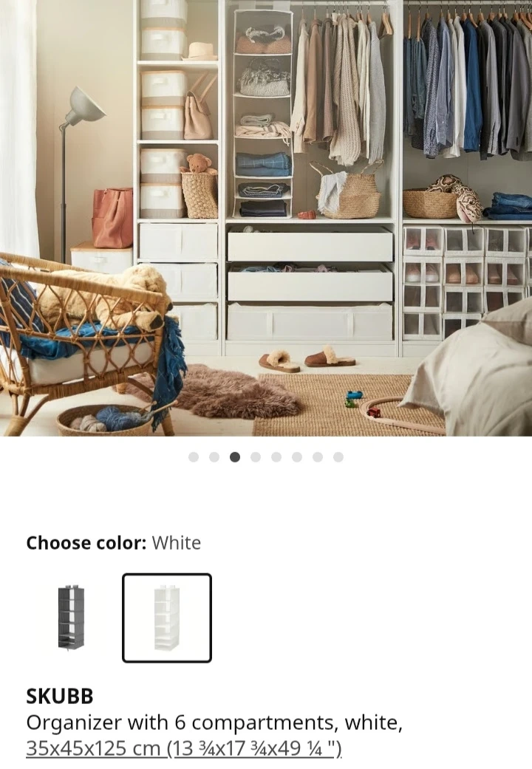532x769 pixels.
Task: Select the white SKUBB color swatch
Action: coord(167,618)
